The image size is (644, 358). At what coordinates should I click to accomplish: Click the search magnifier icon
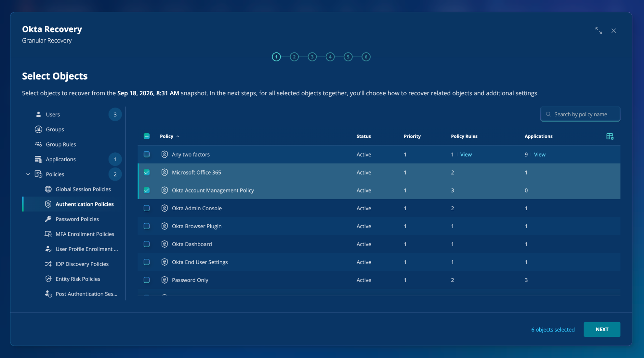pyautogui.click(x=548, y=114)
